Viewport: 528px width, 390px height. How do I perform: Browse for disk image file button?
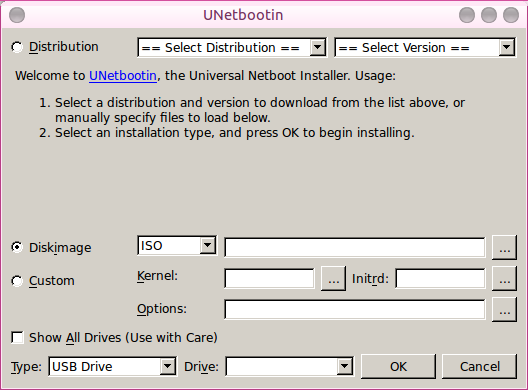[x=504, y=248]
